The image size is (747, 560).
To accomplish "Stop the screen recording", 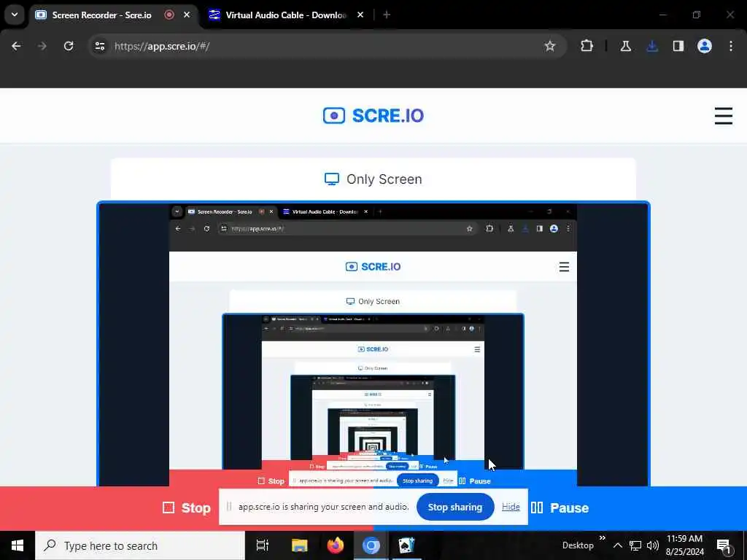I will tap(186, 507).
